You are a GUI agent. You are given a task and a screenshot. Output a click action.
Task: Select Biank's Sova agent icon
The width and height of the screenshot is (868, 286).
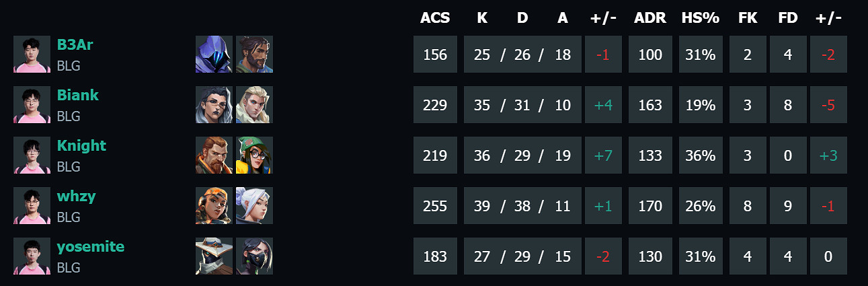coord(254,105)
